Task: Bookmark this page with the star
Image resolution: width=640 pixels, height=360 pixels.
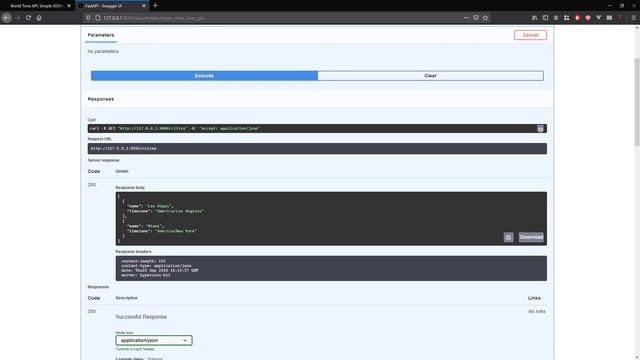Action: pyautogui.click(x=485, y=18)
